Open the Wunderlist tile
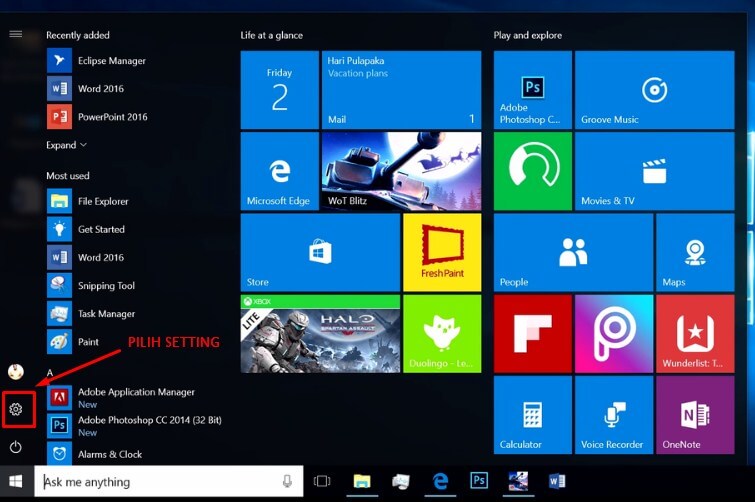Screen dimensions: 755x502 [695, 334]
